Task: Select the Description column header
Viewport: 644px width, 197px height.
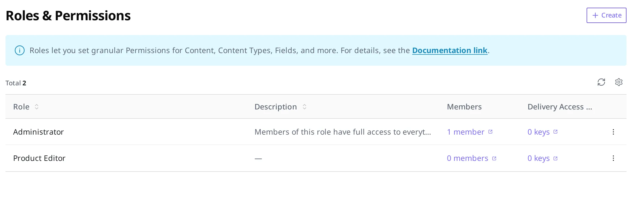Action: coord(276,107)
